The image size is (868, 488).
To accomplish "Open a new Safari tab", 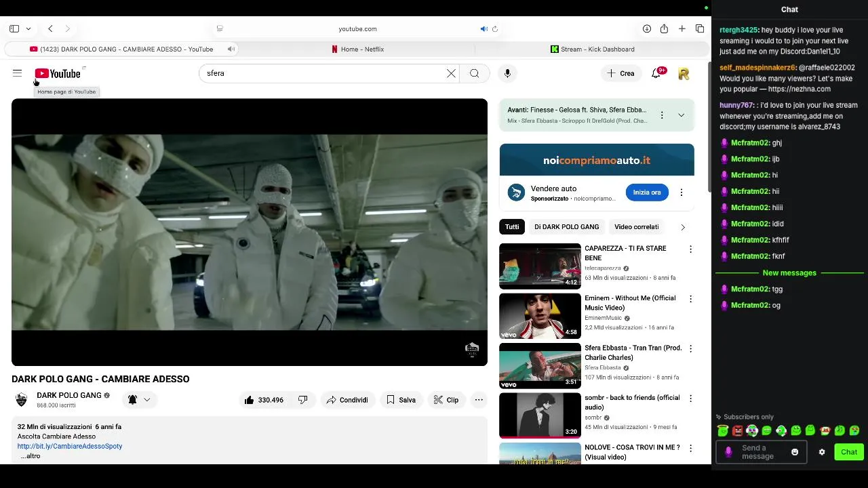I will (682, 28).
